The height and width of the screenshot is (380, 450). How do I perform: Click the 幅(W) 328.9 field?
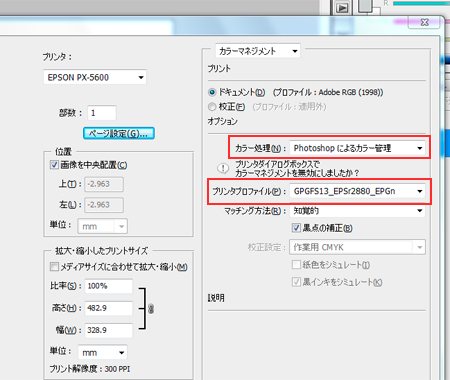point(109,330)
